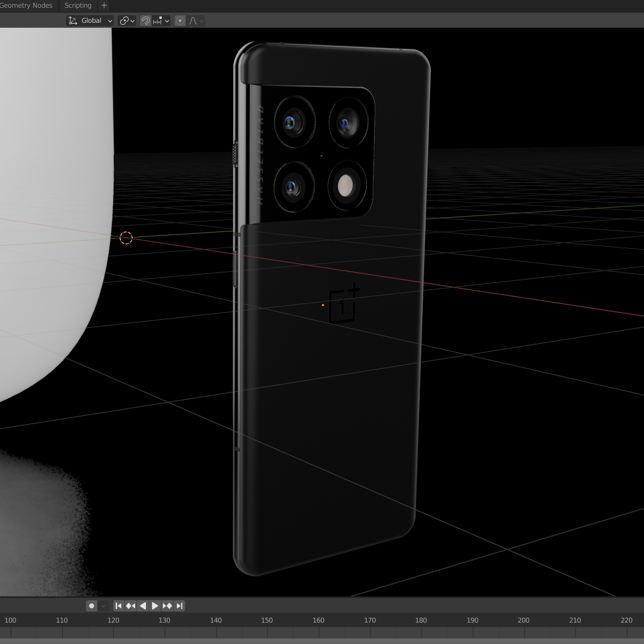Toggle auto keying record button
The height and width of the screenshot is (644, 644).
[x=91, y=606]
